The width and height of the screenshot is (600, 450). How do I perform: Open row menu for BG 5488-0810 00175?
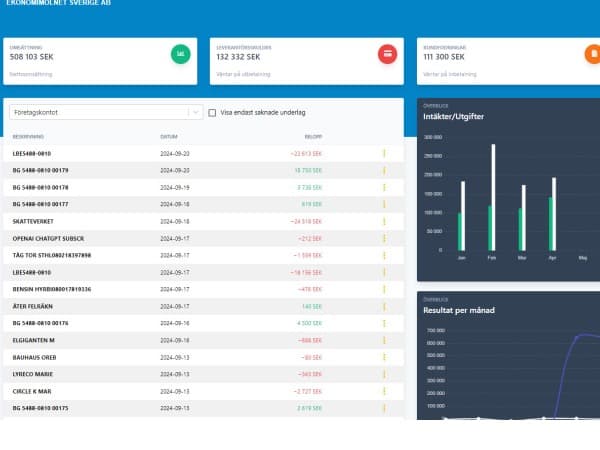[x=384, y=408]
